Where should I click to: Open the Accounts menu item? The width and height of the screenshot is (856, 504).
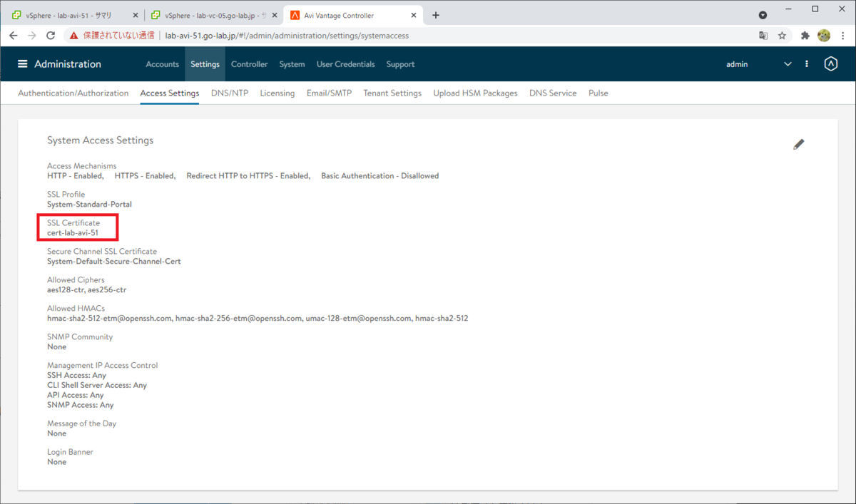162,64
